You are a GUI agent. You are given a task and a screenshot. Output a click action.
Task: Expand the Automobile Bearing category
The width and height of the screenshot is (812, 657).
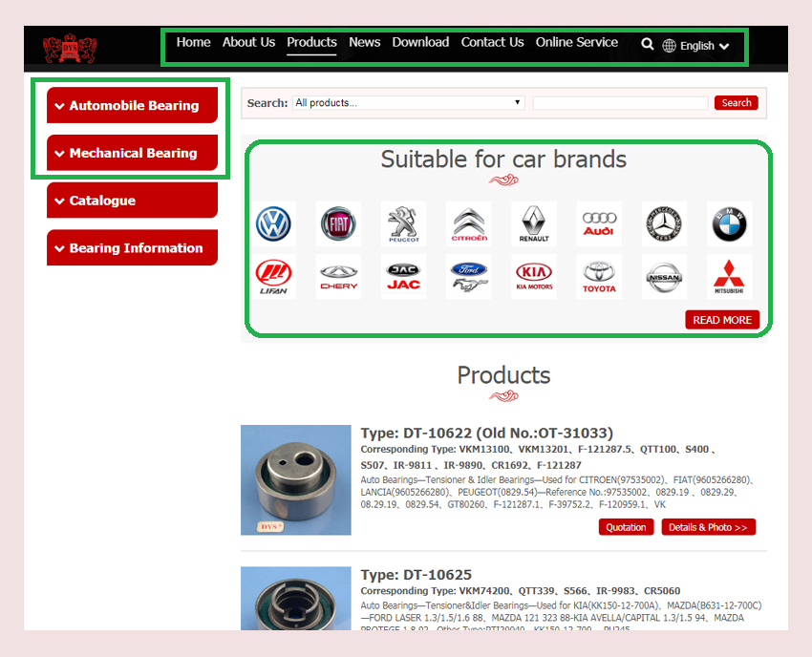click(x=132, y=106)
